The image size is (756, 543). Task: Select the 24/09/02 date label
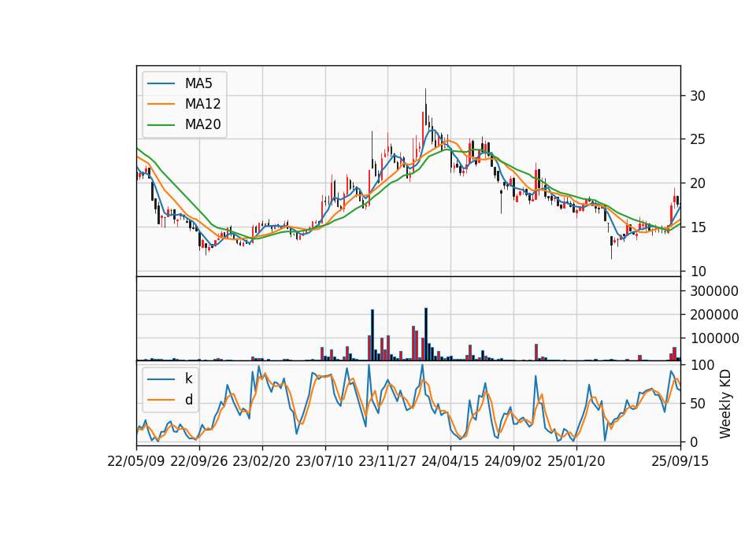point(513,461)
